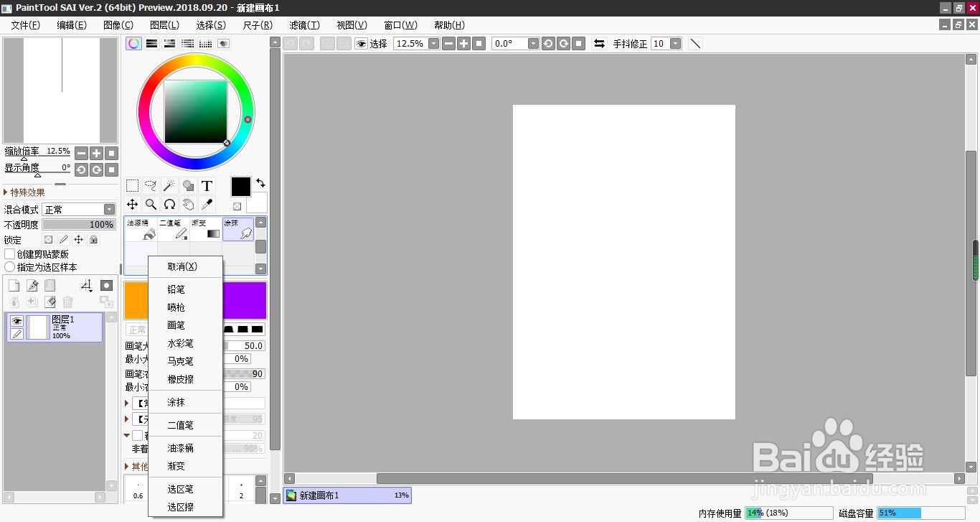The height and width of the screenshot is (522, 980).
Task: Toggle the swatches panel button
Action: tap(205, 44)
